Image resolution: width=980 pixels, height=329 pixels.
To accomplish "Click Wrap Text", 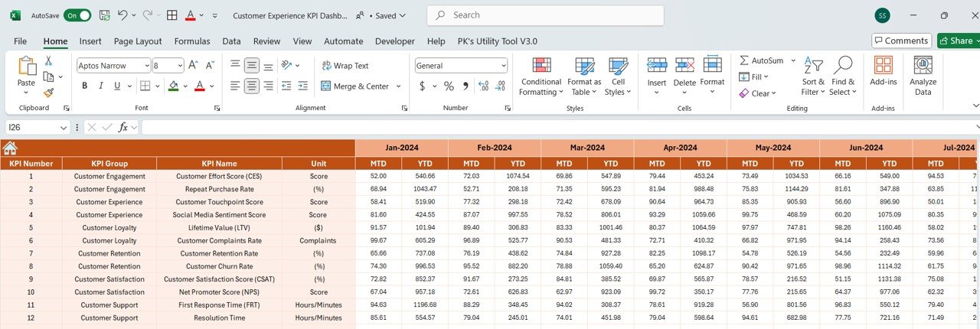I will click(345, 66).
